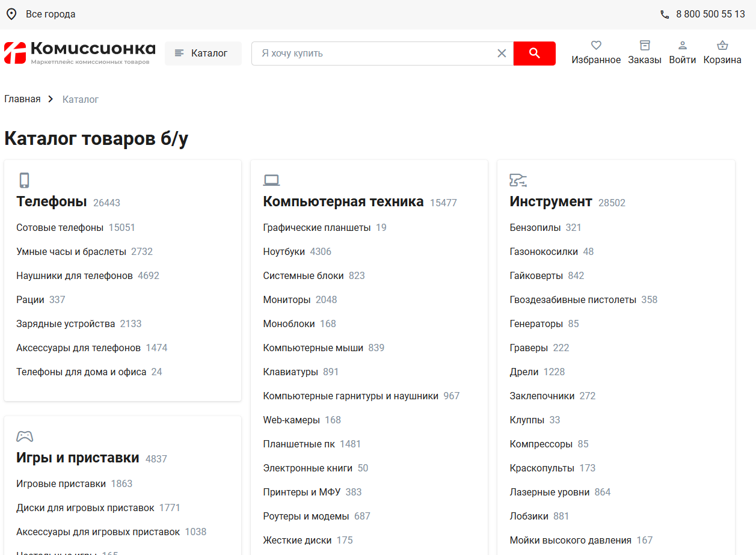Open the Генераторы subcategory

coord(536,323)
